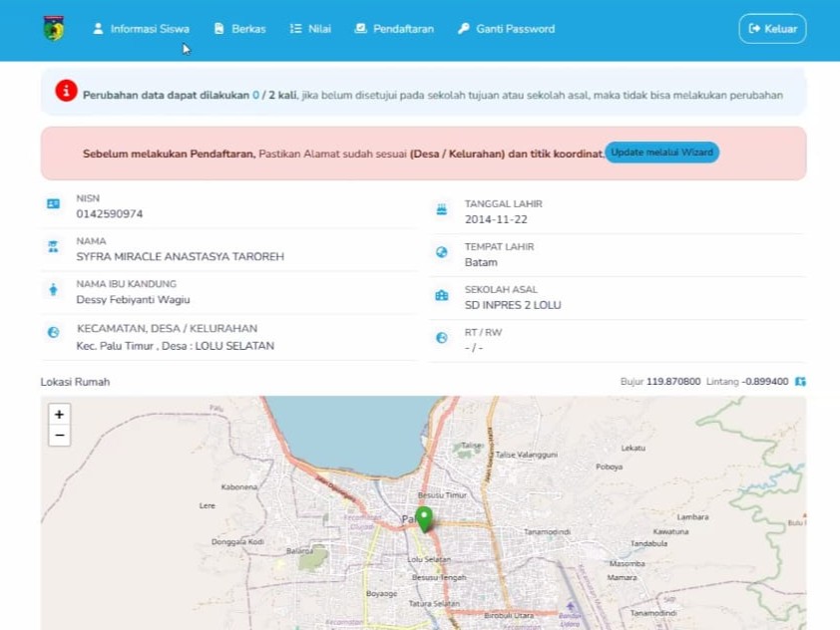
Task: Click the Talise Valangguni label on map
Action: click(x=526, y=455)
